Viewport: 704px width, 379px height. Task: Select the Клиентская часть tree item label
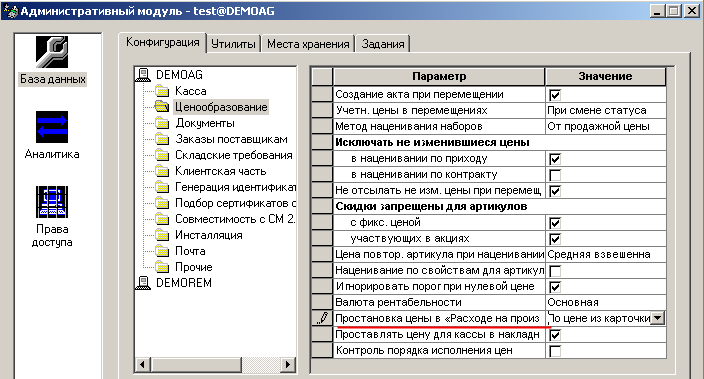point(220,171)
